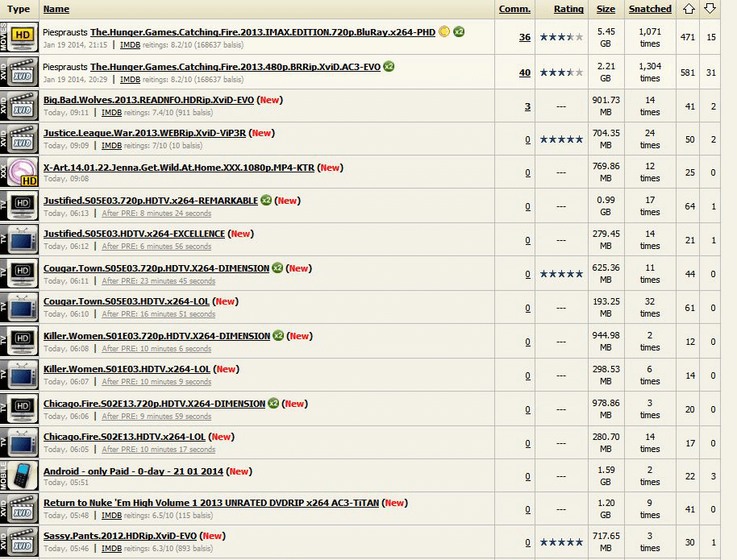Click the x2 badge on Killer.Women 720p
The width and height of the screenshot is (737, 560).
pyautogui.click(x=278, y=335)
